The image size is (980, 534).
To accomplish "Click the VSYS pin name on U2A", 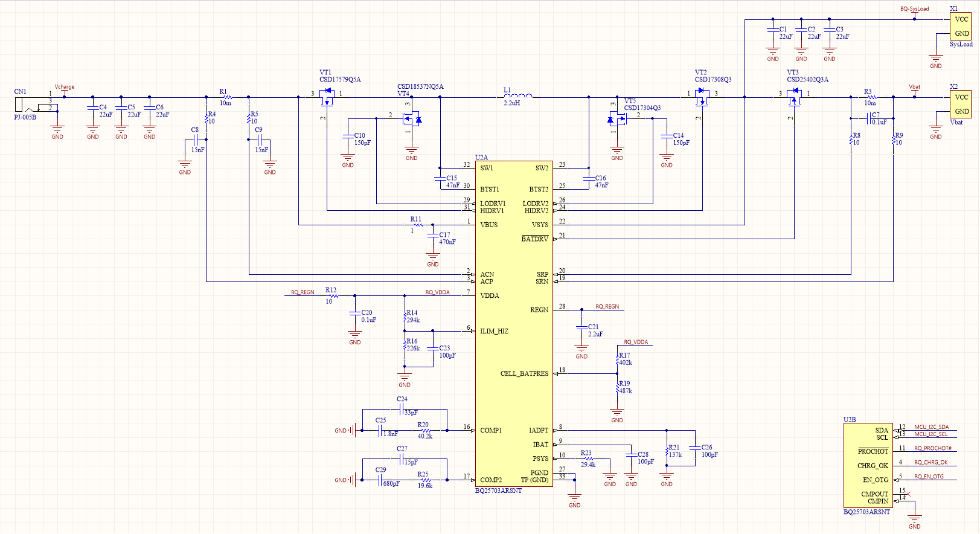I will click(540, 225).
